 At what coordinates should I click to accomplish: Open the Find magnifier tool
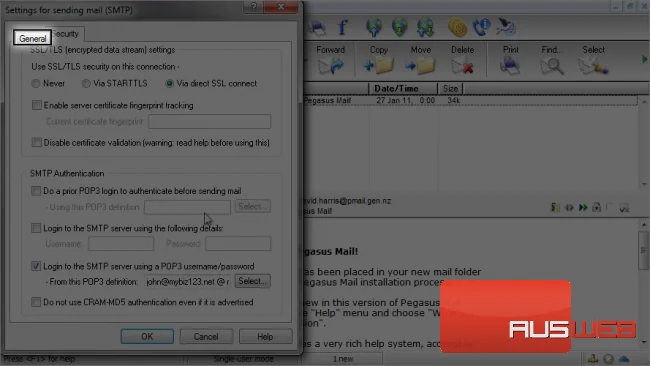click(x=552, y=66)
